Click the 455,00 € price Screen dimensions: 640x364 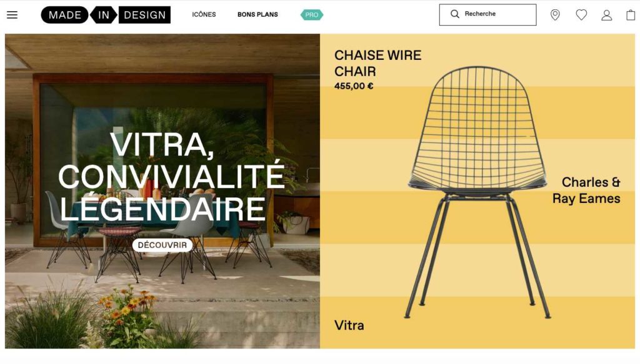(354, 86)
